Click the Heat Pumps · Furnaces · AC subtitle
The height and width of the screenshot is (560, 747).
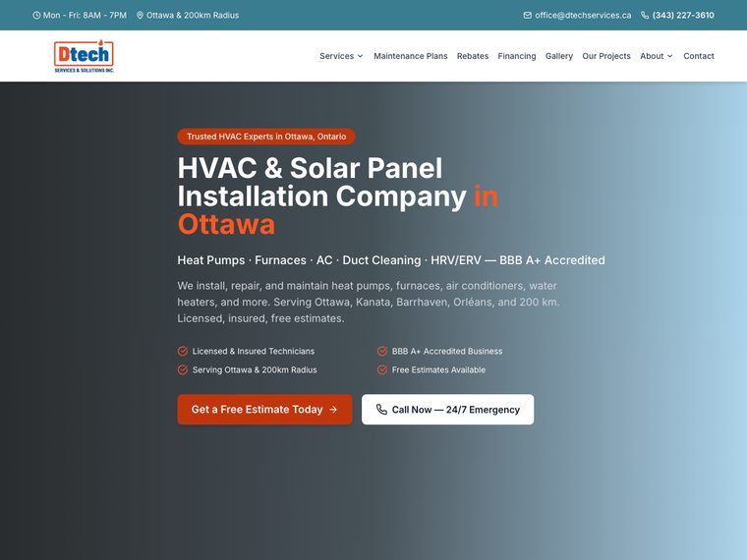(391, 260)
